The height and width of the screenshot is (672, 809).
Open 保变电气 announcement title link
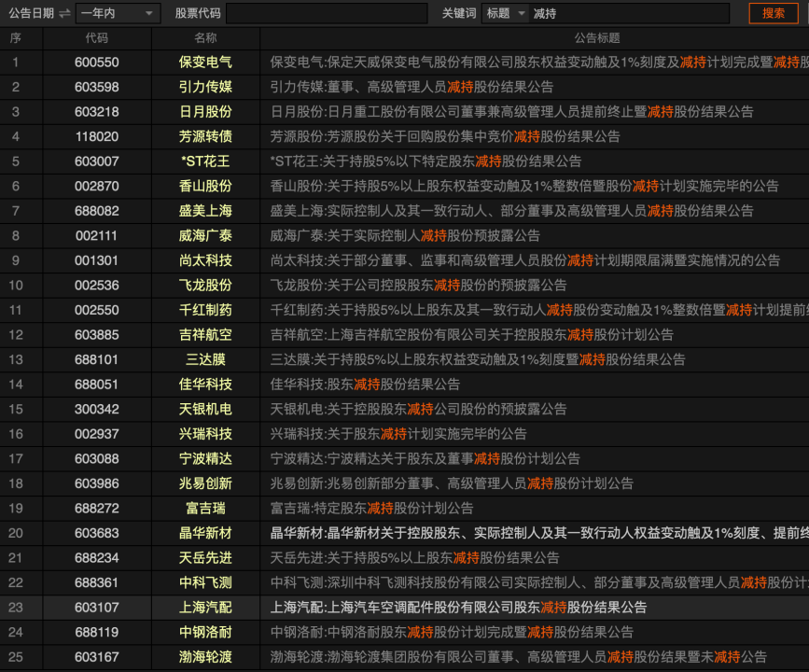click(539, 63)
